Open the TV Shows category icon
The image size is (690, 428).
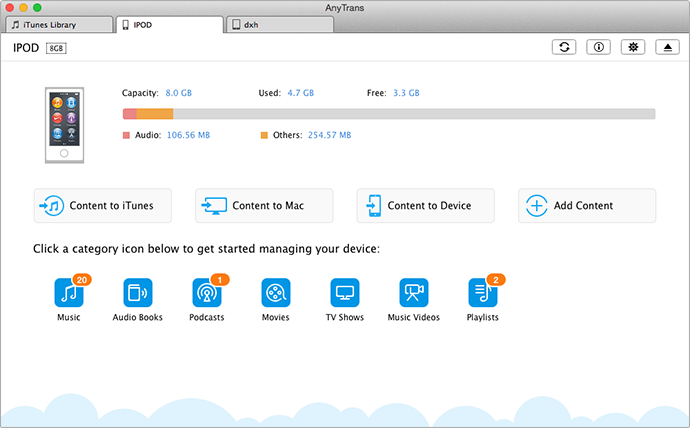coord(345,293)
